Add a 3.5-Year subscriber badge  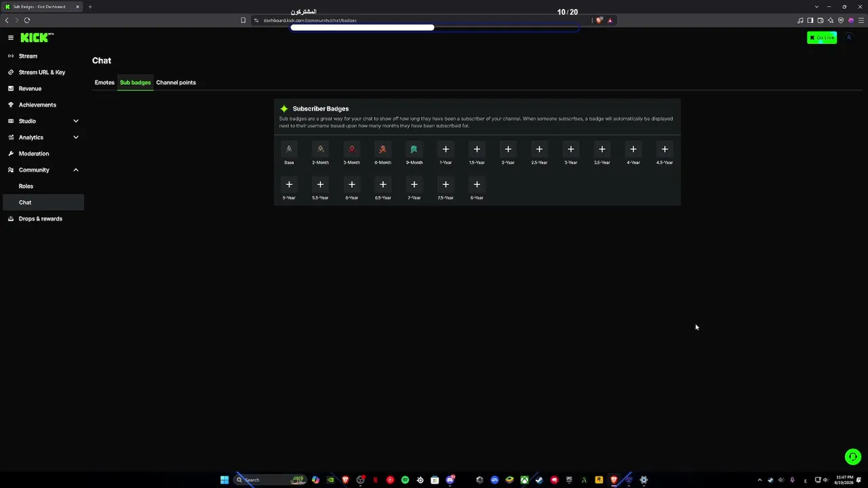click(x=601, y=149)
